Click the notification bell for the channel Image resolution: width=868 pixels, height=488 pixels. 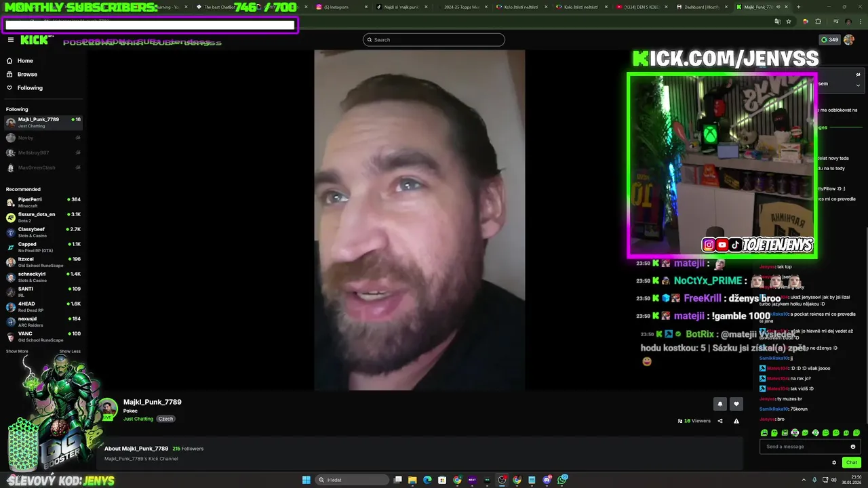click(x=720, y=404)
